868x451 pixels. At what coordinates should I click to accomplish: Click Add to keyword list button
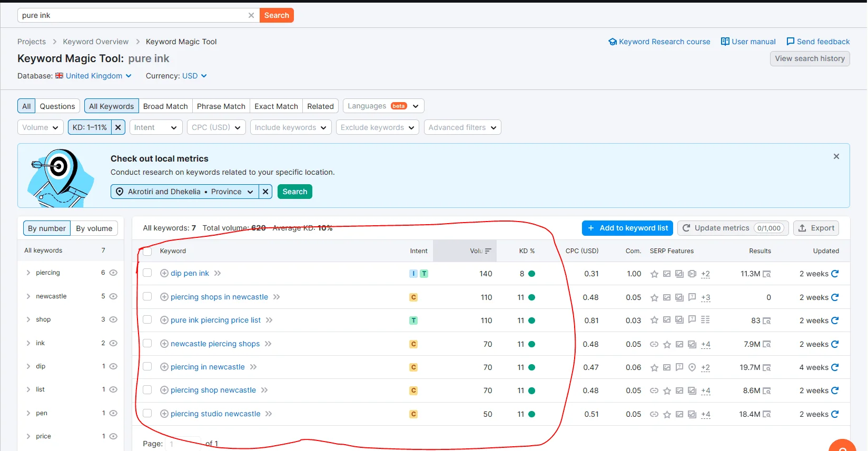[627, 228]
